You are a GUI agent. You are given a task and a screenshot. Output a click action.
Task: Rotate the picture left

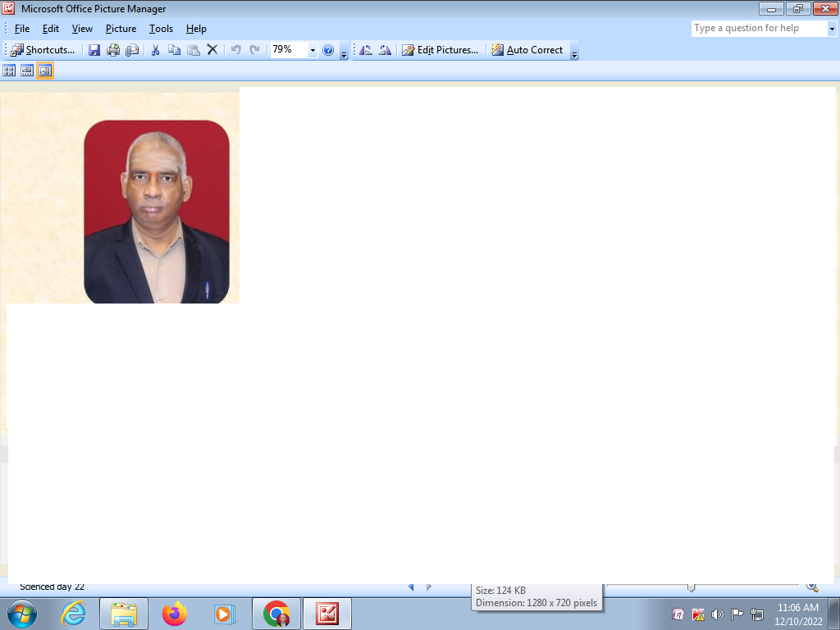(x=366, y=50)
